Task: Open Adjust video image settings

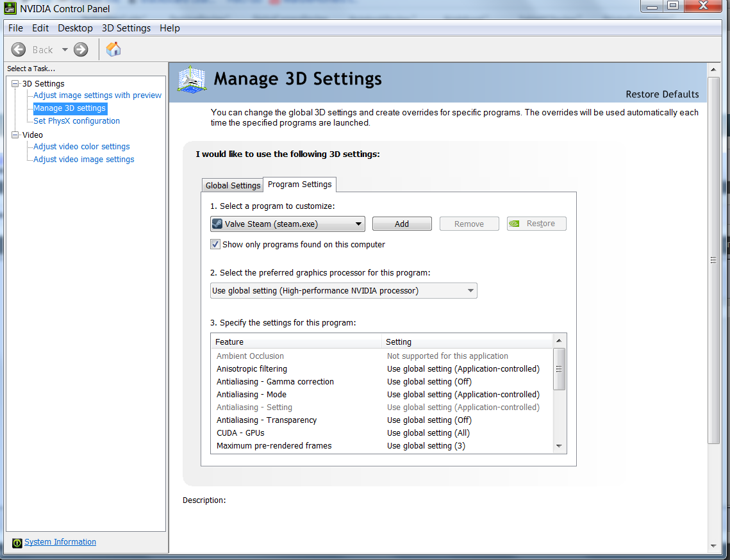Action: click(84, 159)
